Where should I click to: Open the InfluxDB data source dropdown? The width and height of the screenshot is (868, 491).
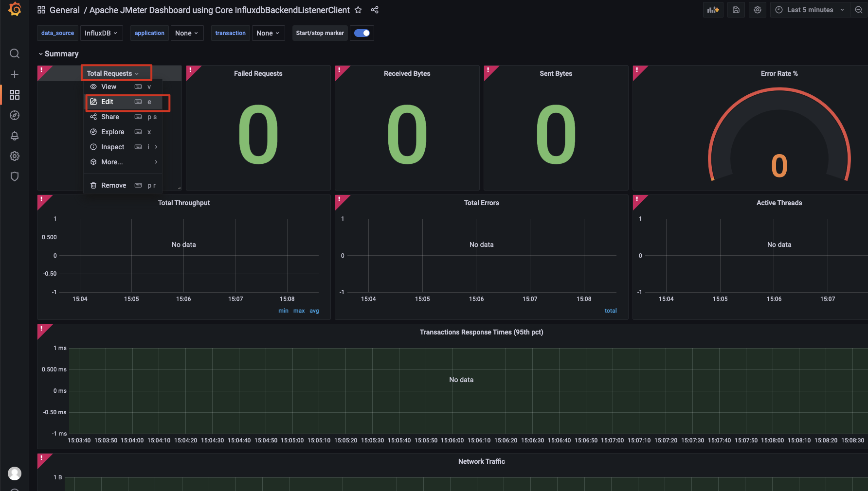click(101, 33)
